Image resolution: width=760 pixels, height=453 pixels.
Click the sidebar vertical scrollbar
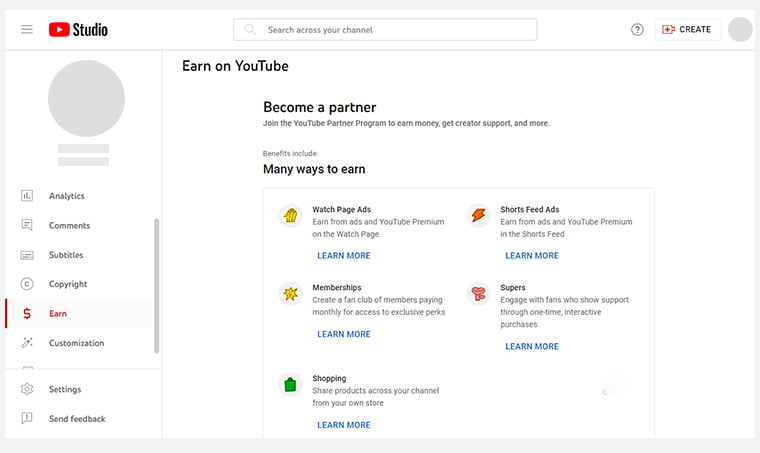pyautogui.click(x=156, y=286)
